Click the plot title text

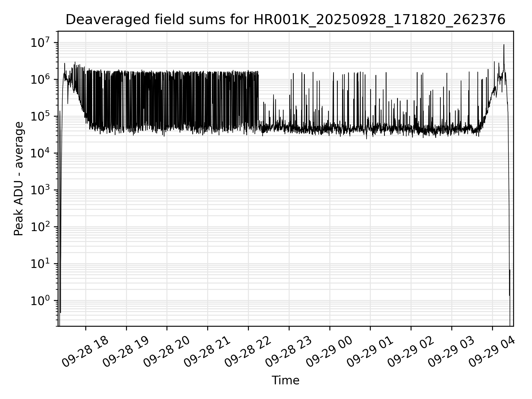[x=285, y=20]
